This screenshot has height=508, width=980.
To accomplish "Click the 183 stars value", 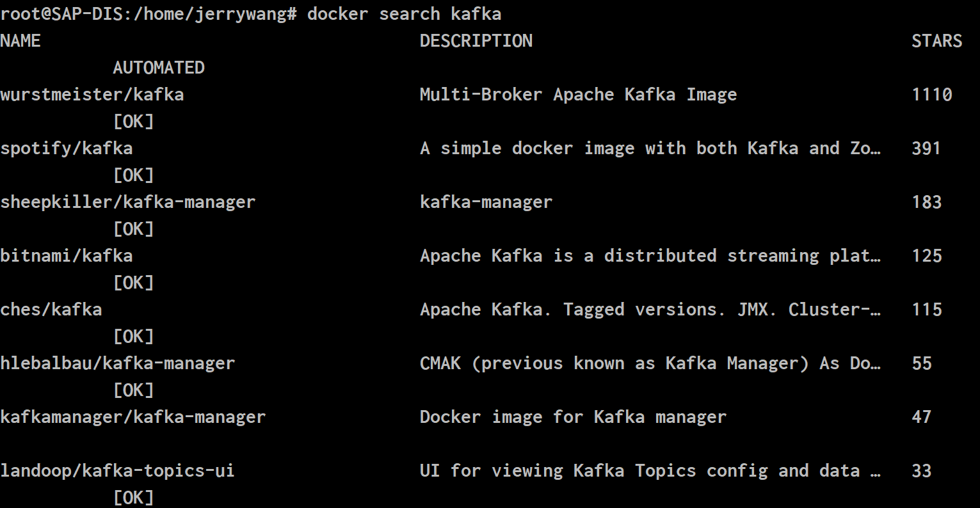I will point(926,202).
